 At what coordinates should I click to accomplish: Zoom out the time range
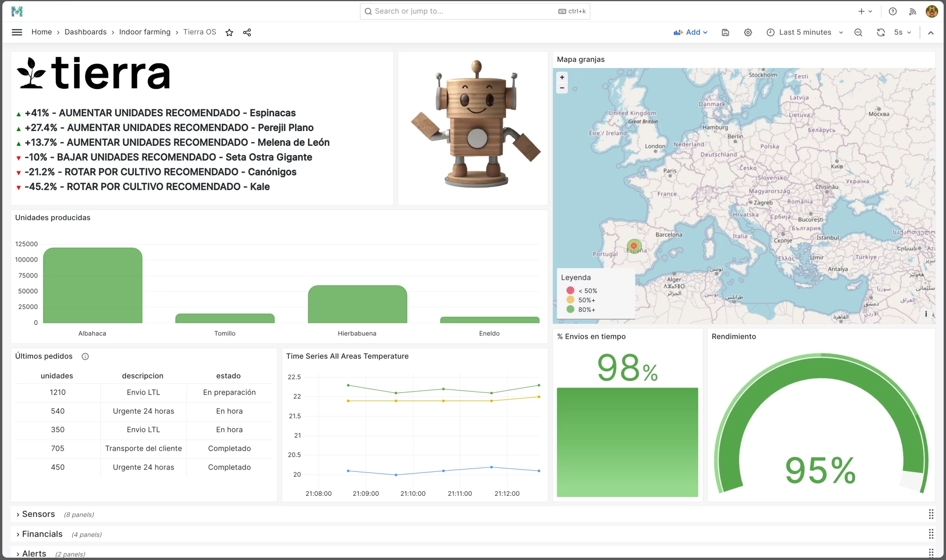pos(858,32)
